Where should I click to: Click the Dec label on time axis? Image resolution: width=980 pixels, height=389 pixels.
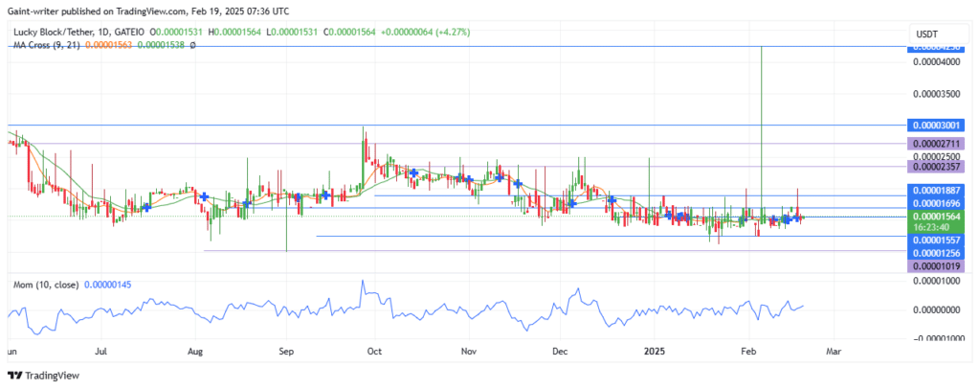(559, 352)
